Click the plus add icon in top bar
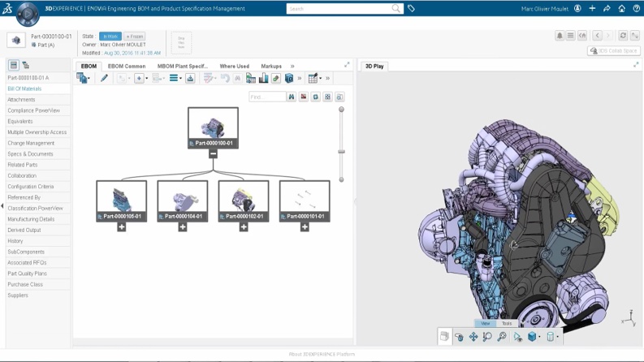The height and width of the screenshot is (362, 644). tap(592, 8)
